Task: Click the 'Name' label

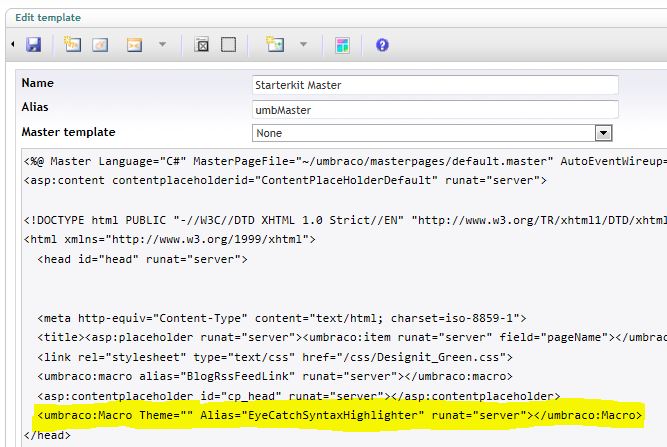Action: click(x=37, y=83)
